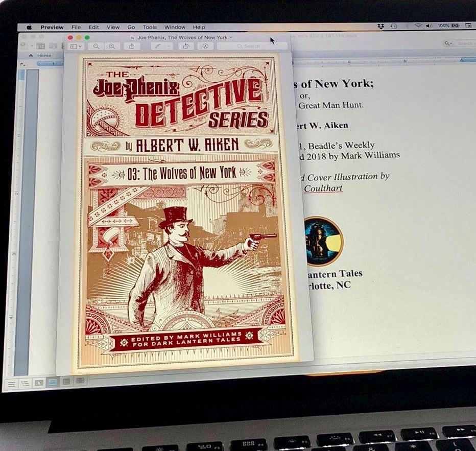This screenshot has height=451, width=476.
Task: Adjust the right indent marker on ruler
Action: [461, 60]
